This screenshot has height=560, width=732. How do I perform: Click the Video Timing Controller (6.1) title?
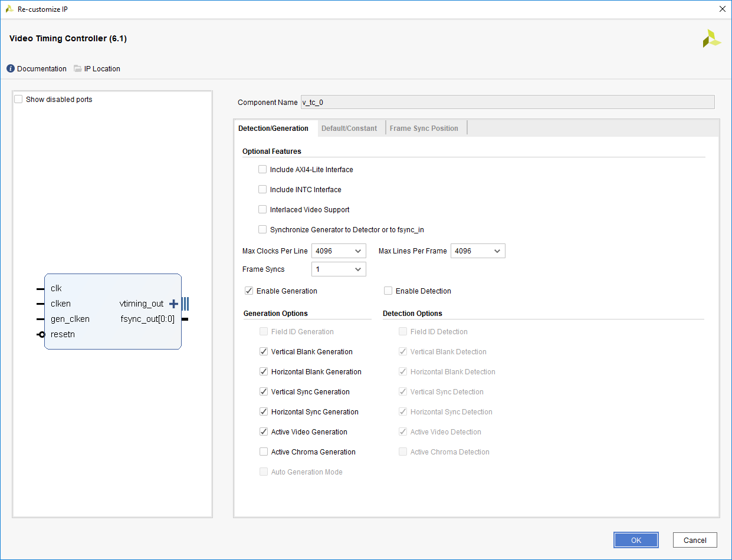coord(68,39)
